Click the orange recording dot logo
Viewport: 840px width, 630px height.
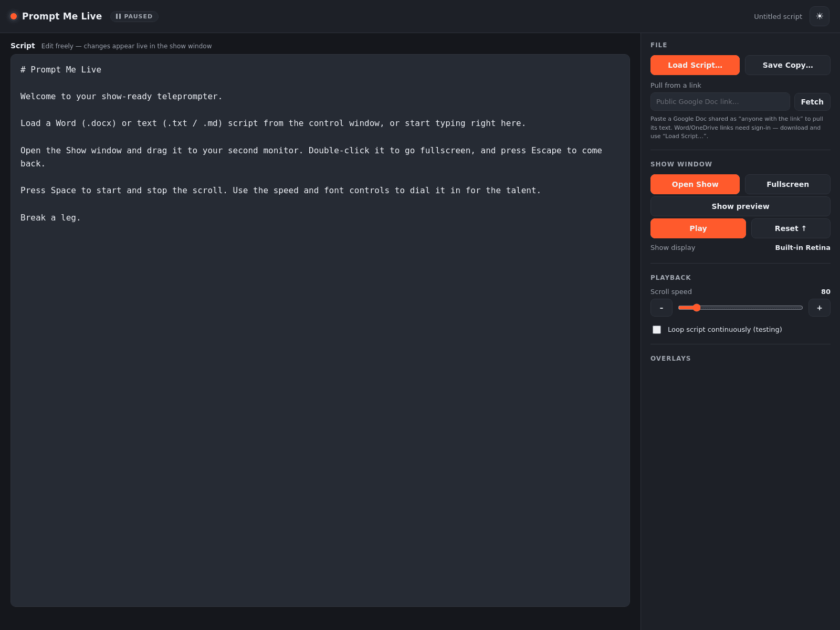click(14, 16)
